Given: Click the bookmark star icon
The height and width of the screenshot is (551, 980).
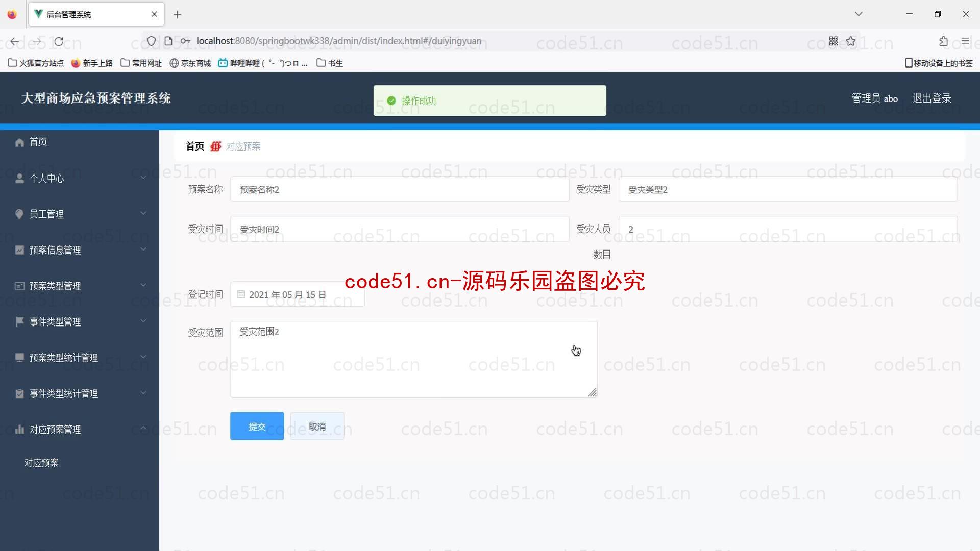Looking at the screenshot, I should tap(851, 41).
